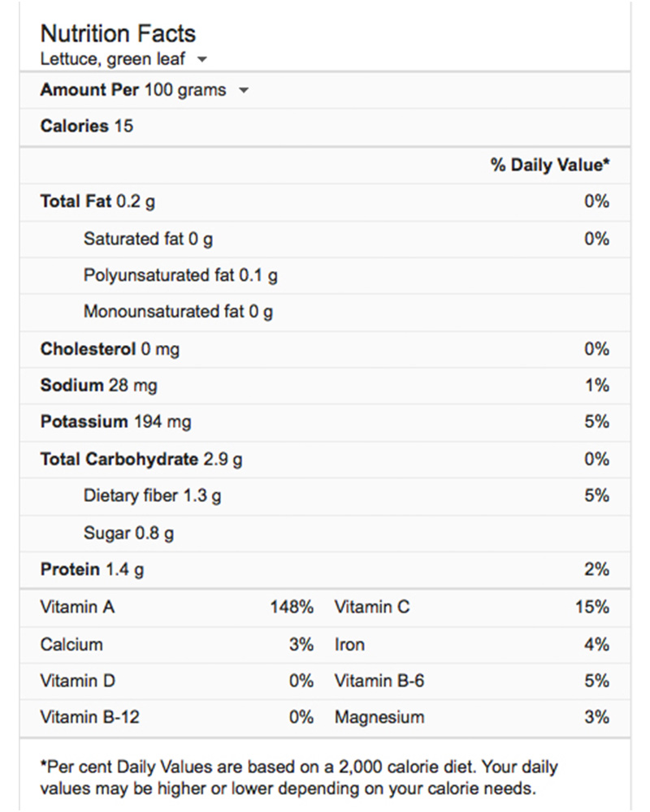Click the Total Fat 0.2 g row

click(x=97, y=201)
